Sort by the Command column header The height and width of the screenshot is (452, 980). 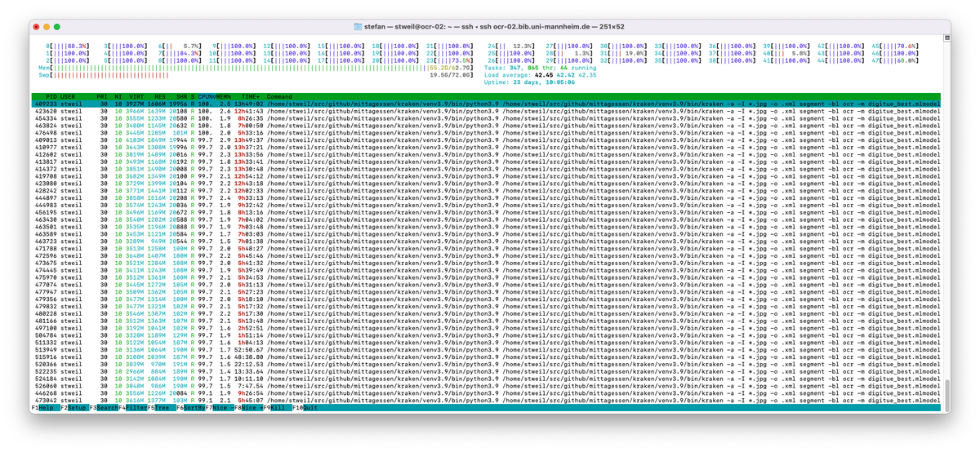pos(279,97)
